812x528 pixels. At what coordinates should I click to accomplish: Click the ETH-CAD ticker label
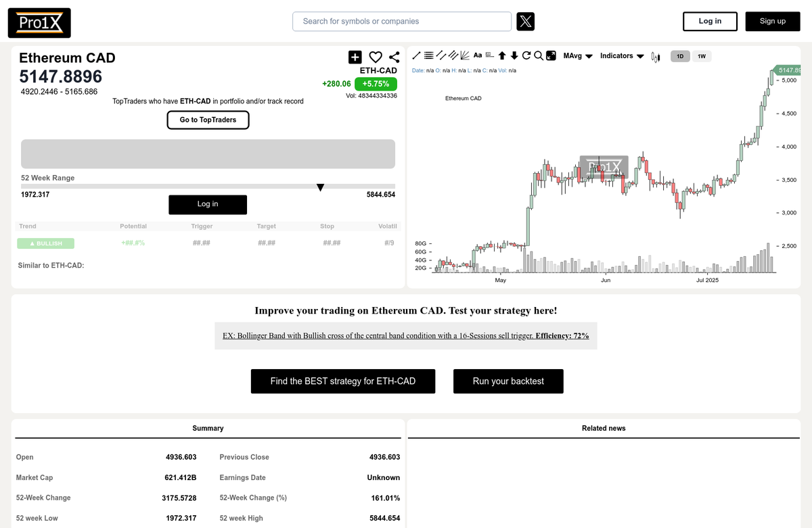[x=378, y=70]
